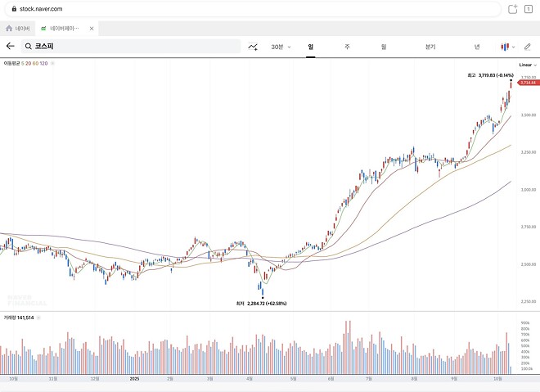The width and height of the screenshot is (540, 392).
Task: Click the search magnifier icon
Action: [29, 46]
